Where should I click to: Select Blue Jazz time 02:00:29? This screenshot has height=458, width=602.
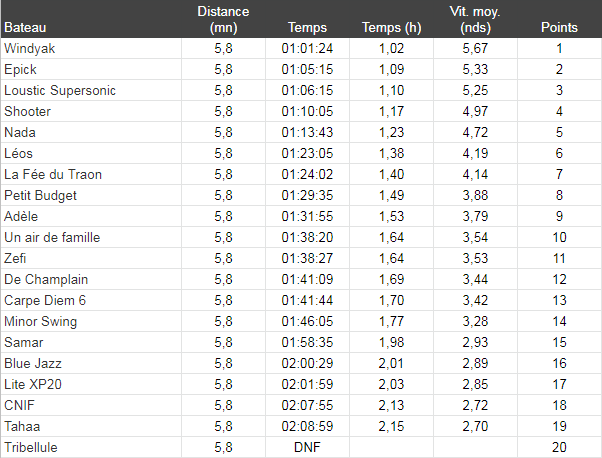click(x=308, y=363)
